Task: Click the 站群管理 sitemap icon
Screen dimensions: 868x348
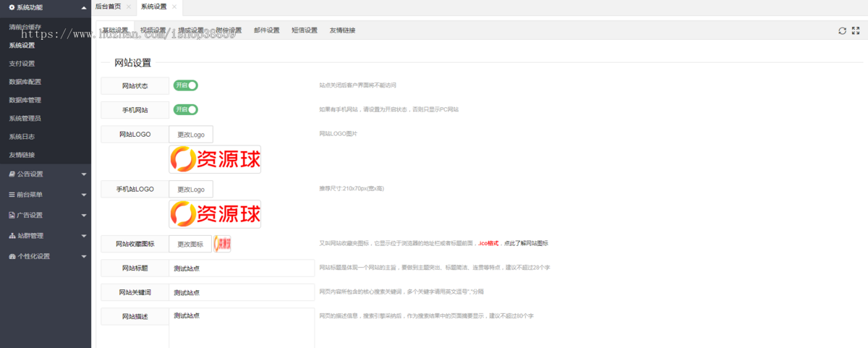Action: (12, 235)
